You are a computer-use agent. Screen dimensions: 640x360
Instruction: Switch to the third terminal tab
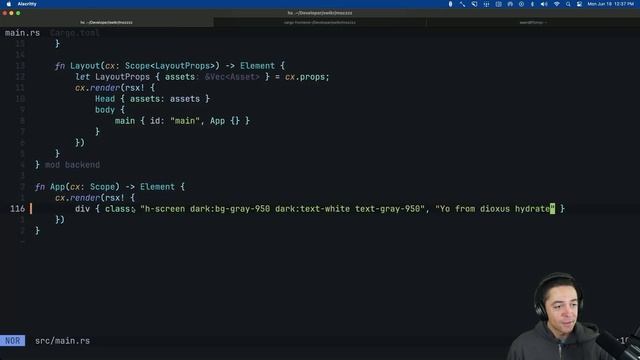coord(533,22)
